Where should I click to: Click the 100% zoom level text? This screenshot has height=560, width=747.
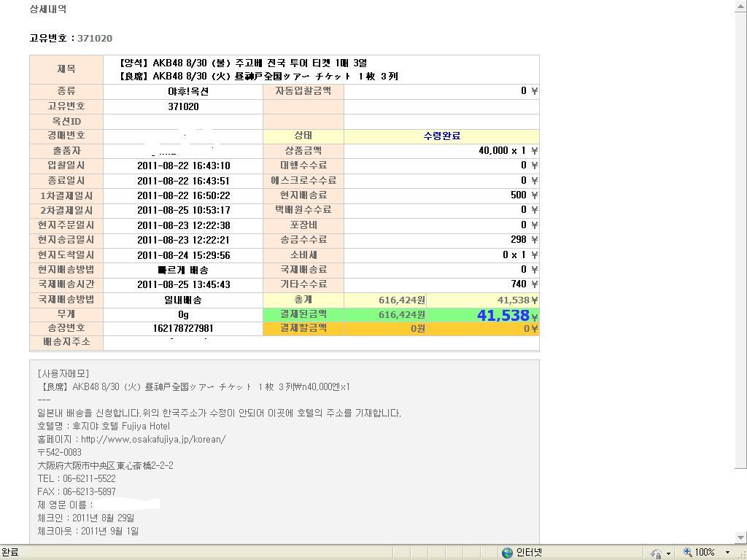705,553
